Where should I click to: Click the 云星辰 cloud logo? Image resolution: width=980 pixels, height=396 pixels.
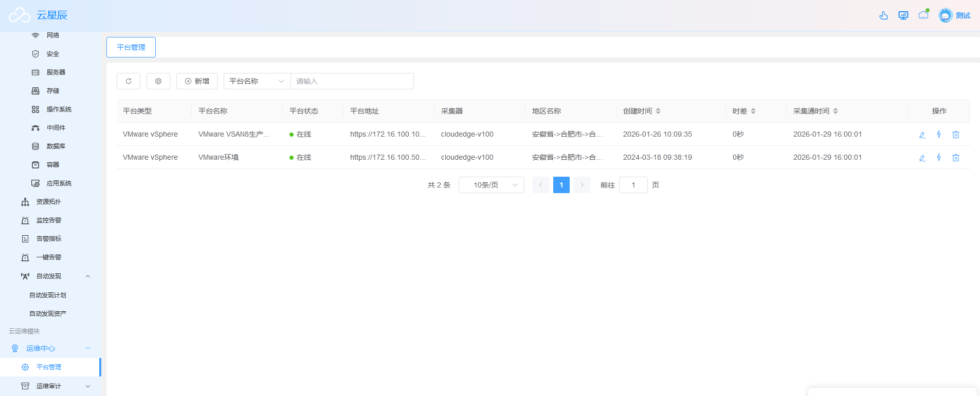pyautogui.click(x=20, y=15)
